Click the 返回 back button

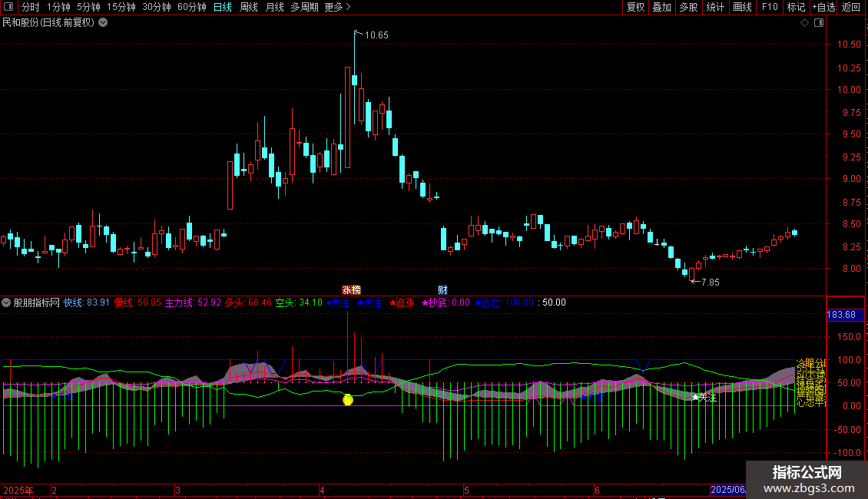(851, 7)
